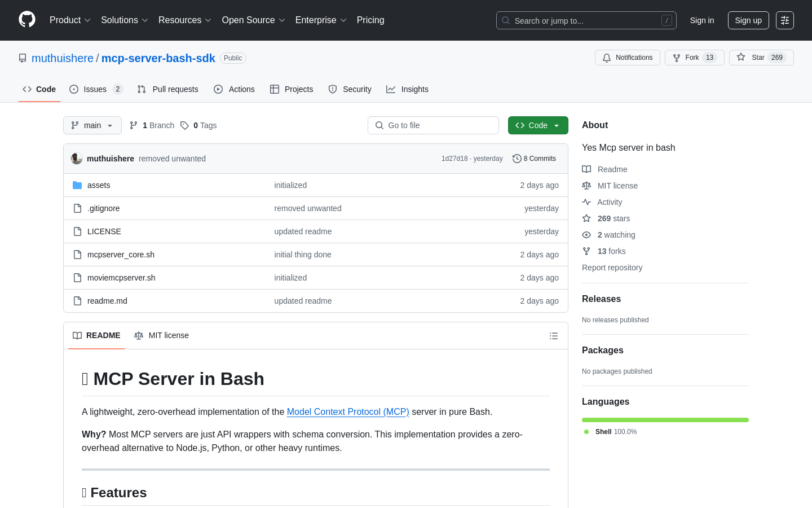This screenshot has height=508, width=812.
Task: Click the file icon next to LICENSE
Action: point(77,231)
